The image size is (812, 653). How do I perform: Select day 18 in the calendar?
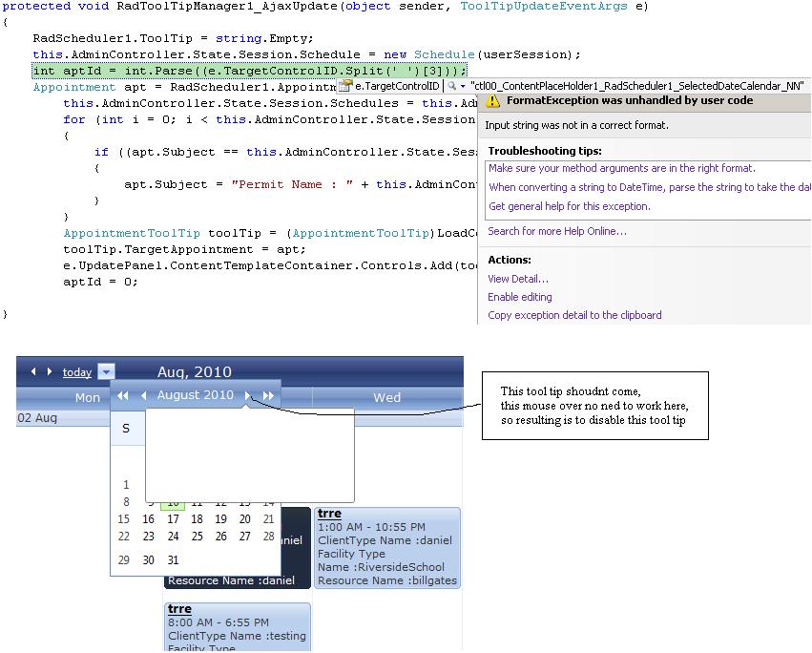pos(197,518)
